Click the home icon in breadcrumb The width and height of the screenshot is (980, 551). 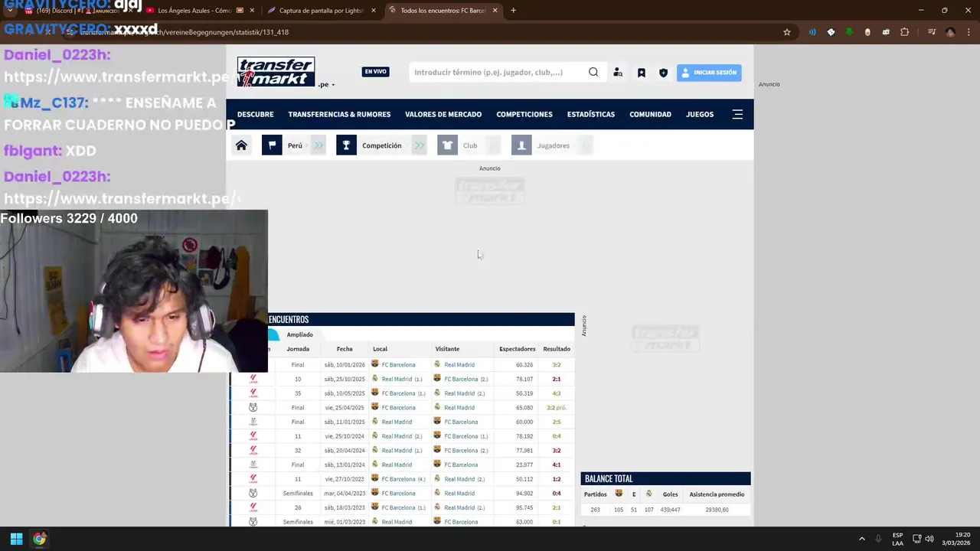pos(241,145)
